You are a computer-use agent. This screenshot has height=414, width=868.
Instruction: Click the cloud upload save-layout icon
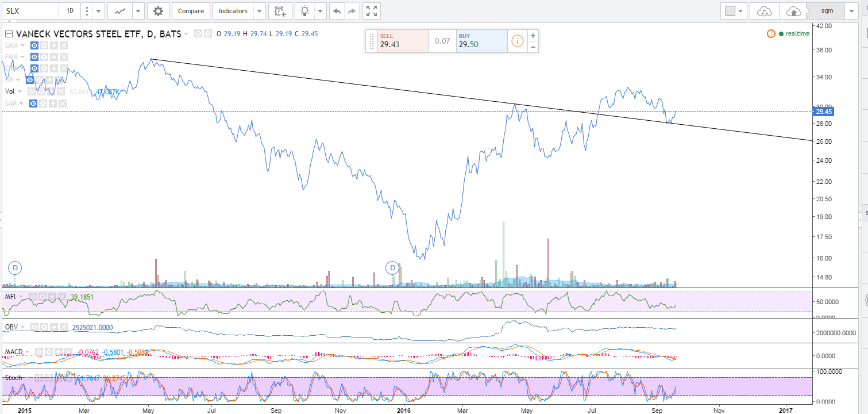pyautogui.click(x=793, y=11)
